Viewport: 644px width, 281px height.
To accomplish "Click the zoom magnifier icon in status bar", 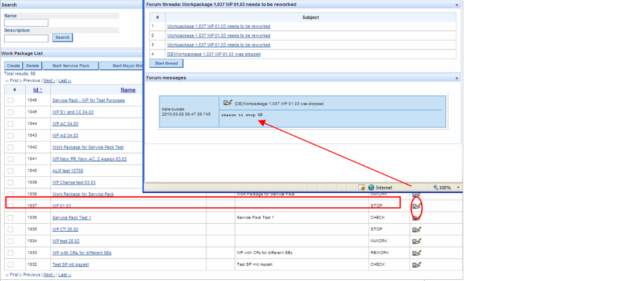I will (x=435, y=187).
